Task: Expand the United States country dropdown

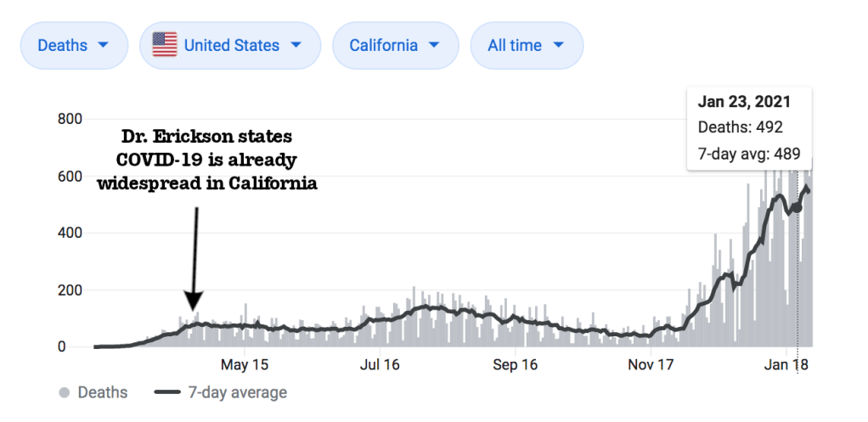Action: coord(229,45)
